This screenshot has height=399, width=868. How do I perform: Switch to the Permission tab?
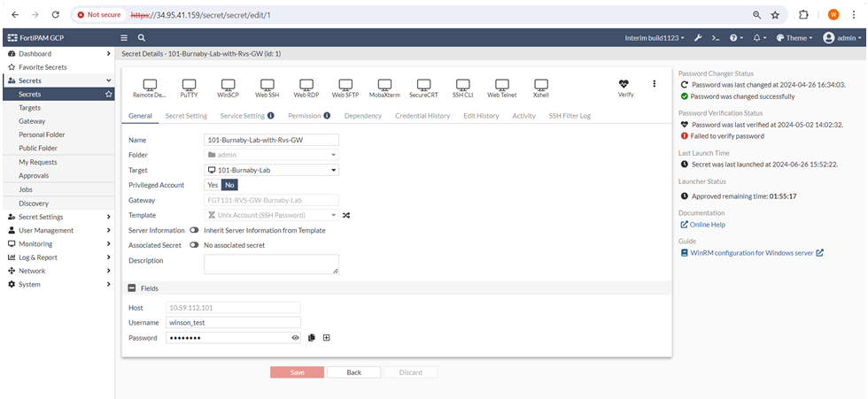[309, 116]
